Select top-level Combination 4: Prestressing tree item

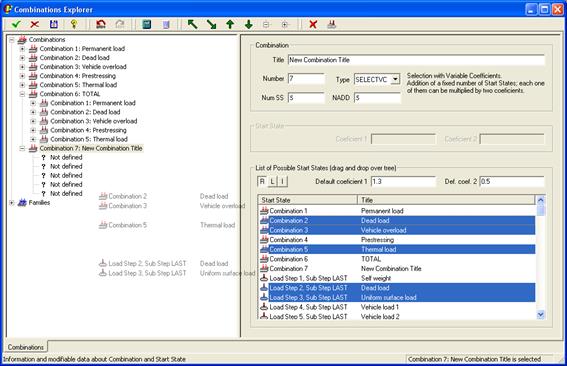(78, 76)
